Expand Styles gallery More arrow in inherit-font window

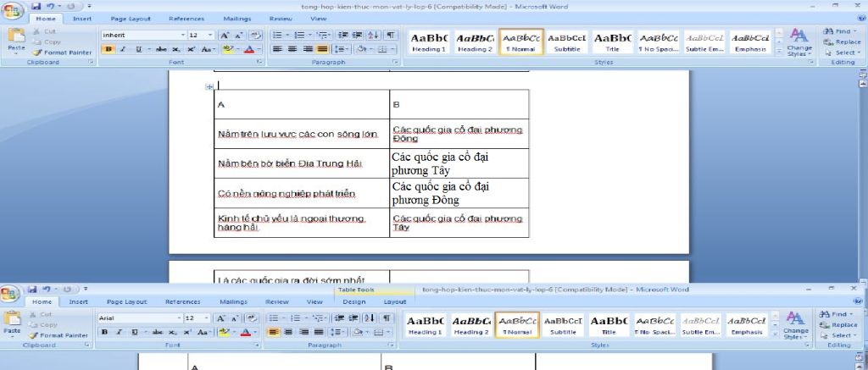[x=780, y=52]
